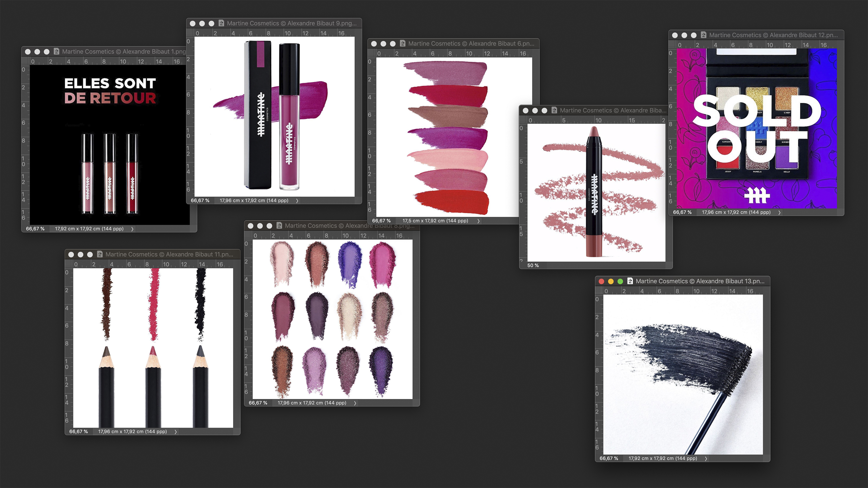Viewport: 868px width, 488px height.
Task: Click zoom percentage field showing 50 %
Action: pyautogui.click(x=533, y=265)
